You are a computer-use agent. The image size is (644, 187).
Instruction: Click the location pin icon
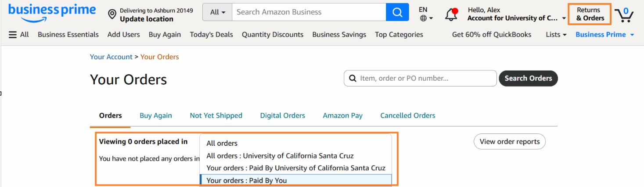point(112,14)
